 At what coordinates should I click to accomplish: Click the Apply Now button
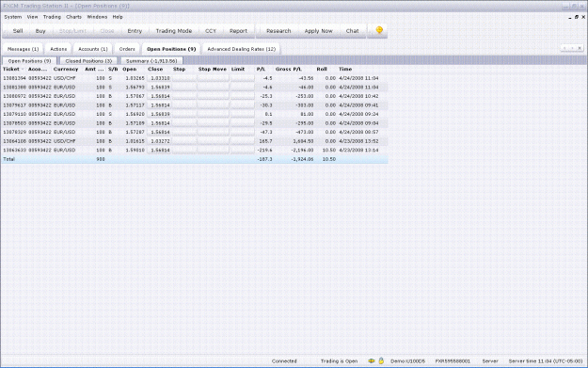318,31
